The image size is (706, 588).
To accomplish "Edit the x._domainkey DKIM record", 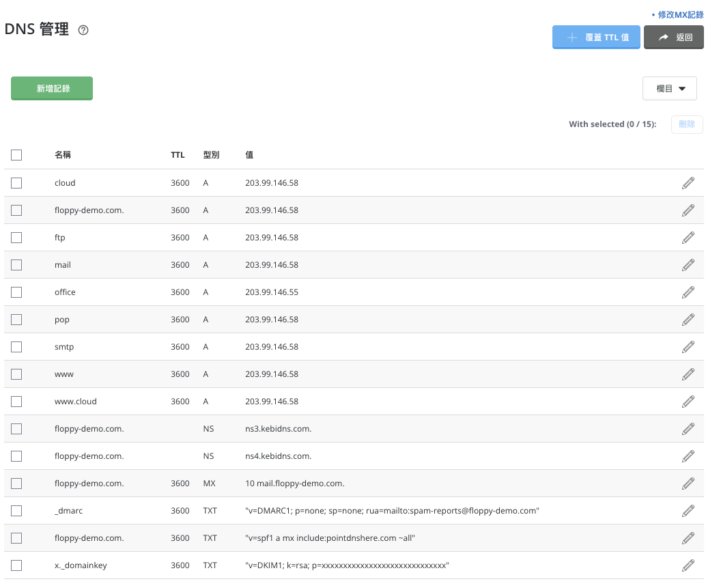I will 688,565.
